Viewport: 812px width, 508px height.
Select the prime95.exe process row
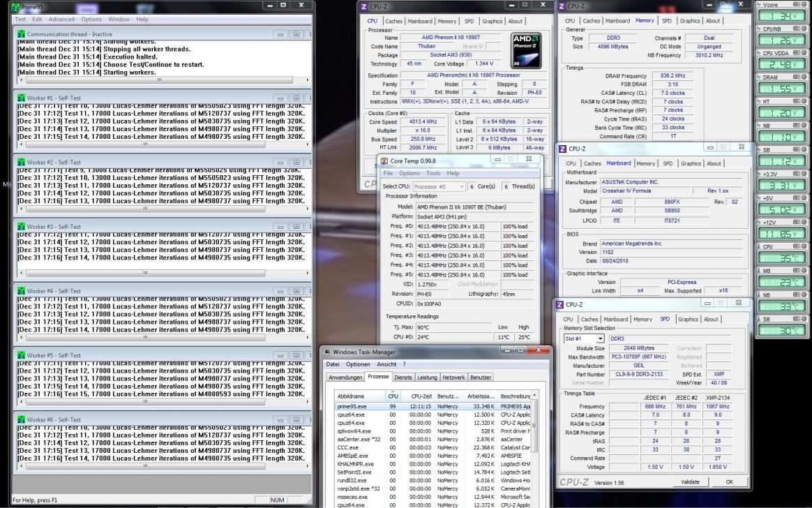coord(433,407)
